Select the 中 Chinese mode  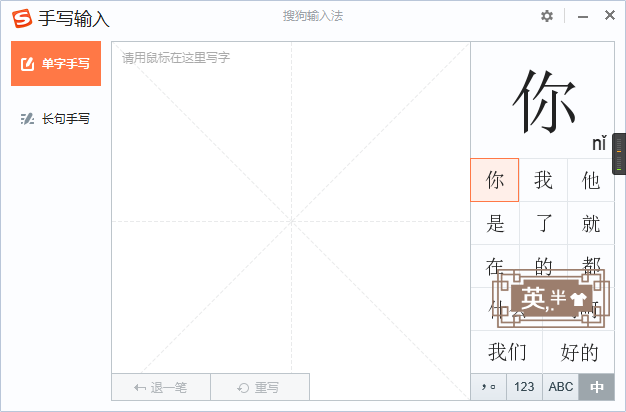tap(596, 387)
